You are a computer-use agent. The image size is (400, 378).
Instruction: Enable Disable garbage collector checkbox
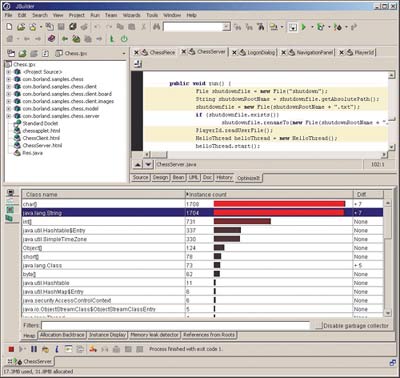click(x=319, y=325)
